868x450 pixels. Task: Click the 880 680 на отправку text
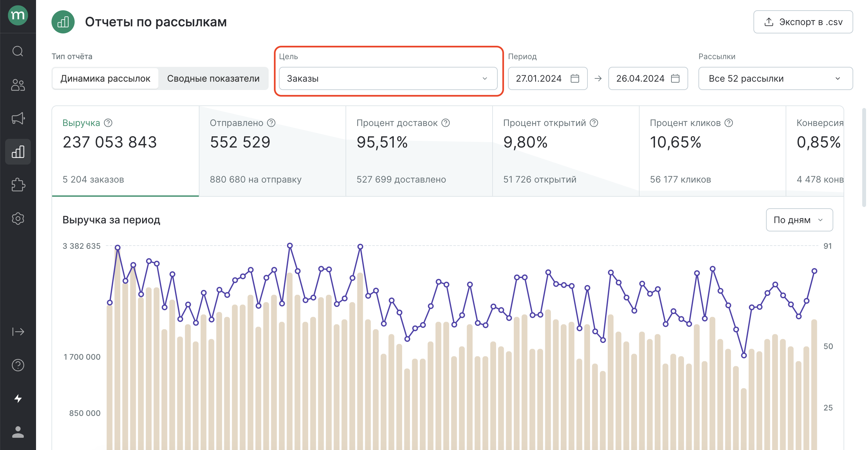coord(256,179)
